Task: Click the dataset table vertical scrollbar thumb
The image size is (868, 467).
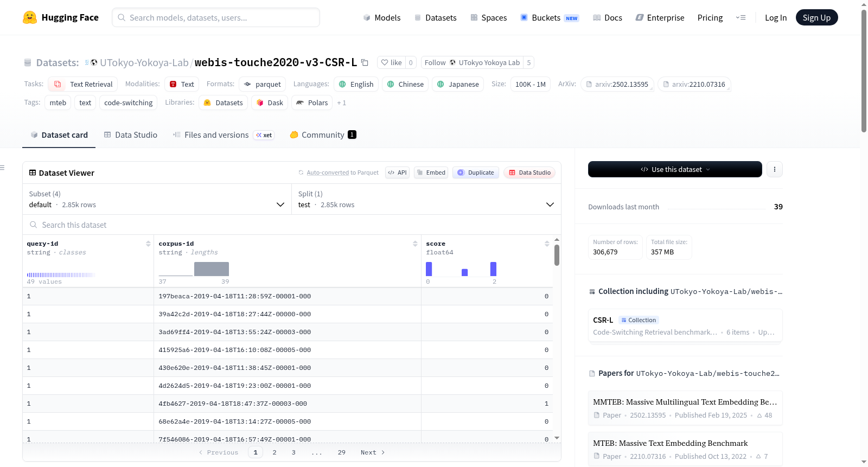Action: tap(557, 255)
